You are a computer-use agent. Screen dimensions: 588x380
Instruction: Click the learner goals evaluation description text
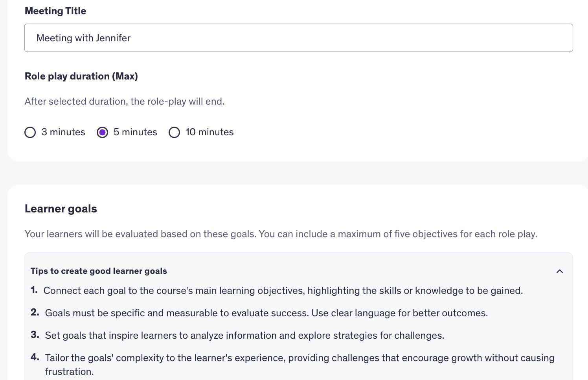click(281, 234)
